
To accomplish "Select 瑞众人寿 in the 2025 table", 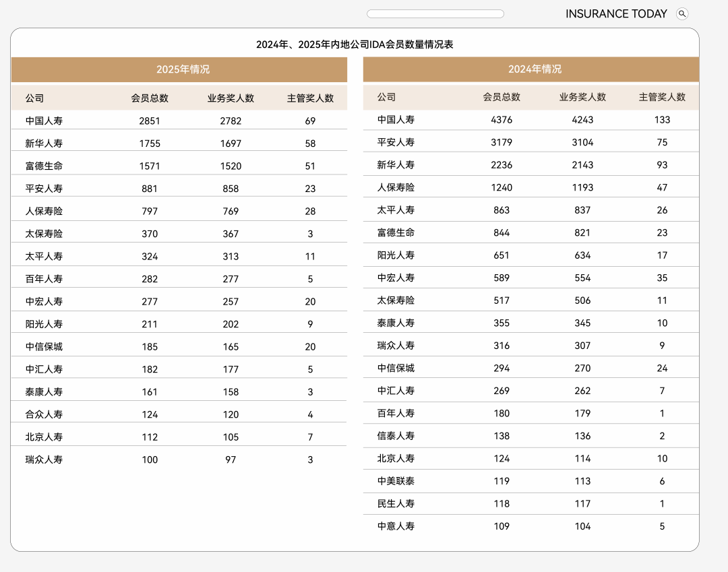I will [44, 459].
